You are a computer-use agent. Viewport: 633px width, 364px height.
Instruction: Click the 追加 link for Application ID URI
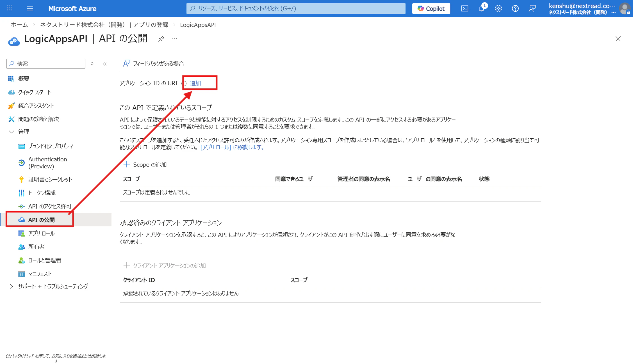[x=195, y=83]
